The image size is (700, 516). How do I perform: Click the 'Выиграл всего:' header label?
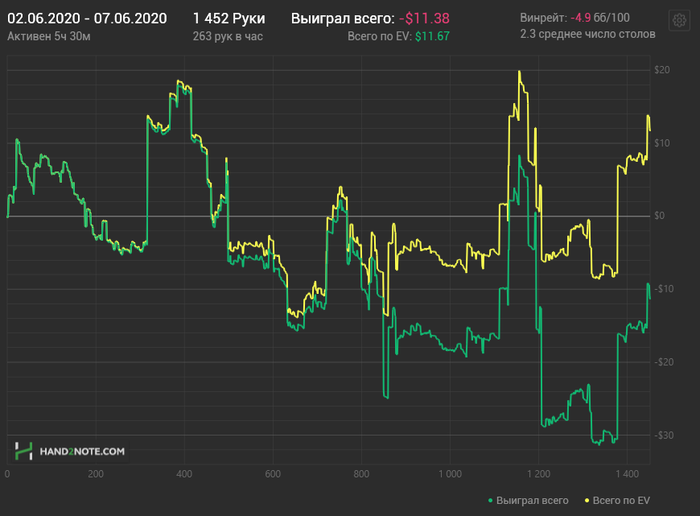(x=343, y=18)
